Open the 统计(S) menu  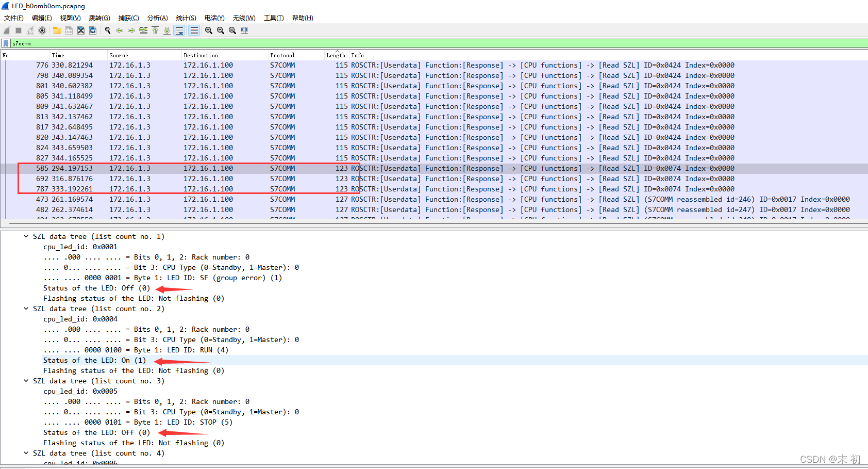[186, 18]
